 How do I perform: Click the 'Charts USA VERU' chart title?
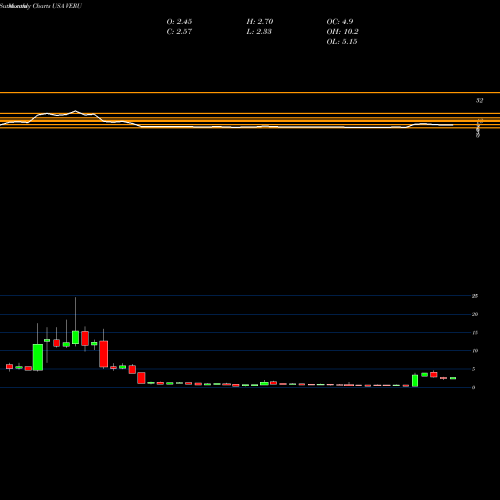click(57, 6)
